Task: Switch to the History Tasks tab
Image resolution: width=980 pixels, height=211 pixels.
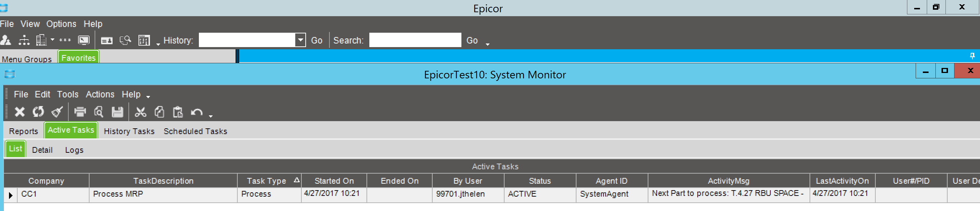Action: click(129, 131)
